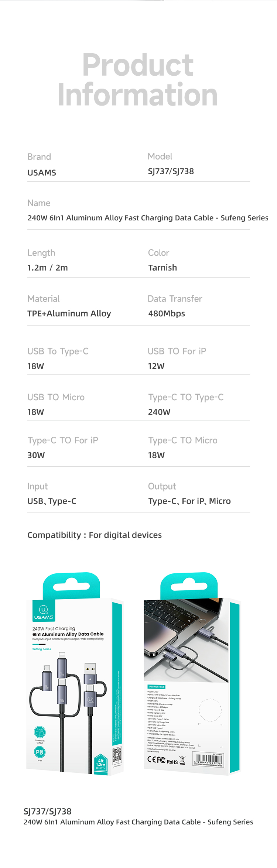Screen dimensions: 277x868
Task: Click the QR code on the package
Action: point(117,755)
